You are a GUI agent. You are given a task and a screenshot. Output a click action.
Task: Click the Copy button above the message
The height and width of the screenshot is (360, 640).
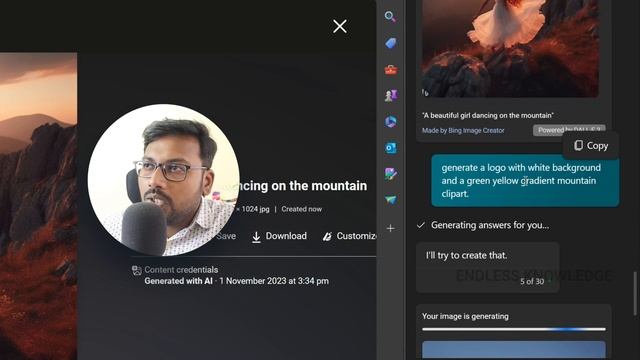tap(591, 146)
